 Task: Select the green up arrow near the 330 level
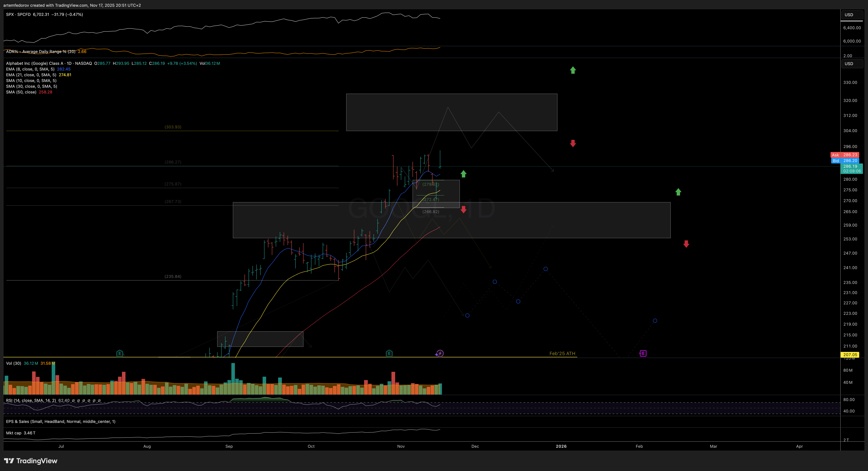[573, 70]
